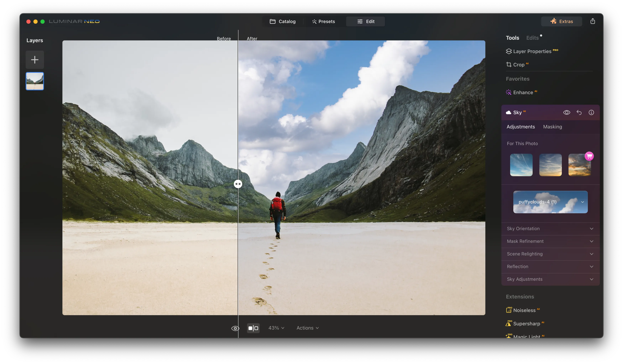Open the Noiseless AI extension
This screenshot has width=623, height=364.
coord(524,310)
